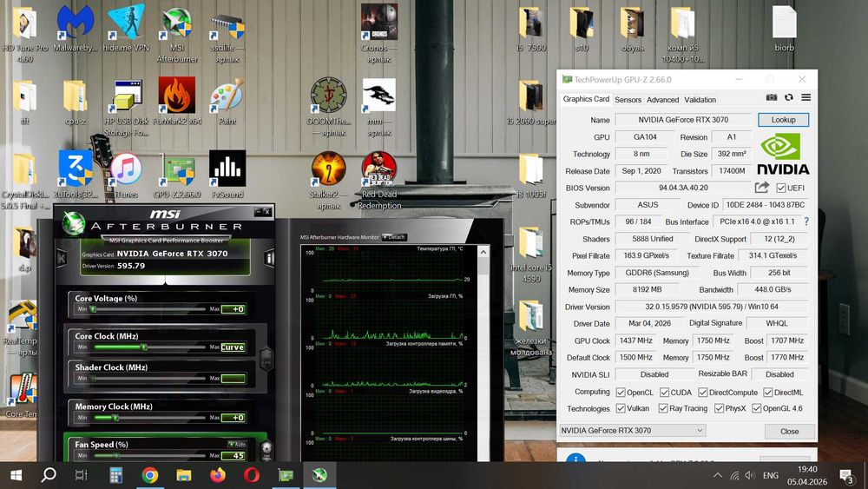Open Opera browser from taskbar
868x489 pixels.
point(252,475)
